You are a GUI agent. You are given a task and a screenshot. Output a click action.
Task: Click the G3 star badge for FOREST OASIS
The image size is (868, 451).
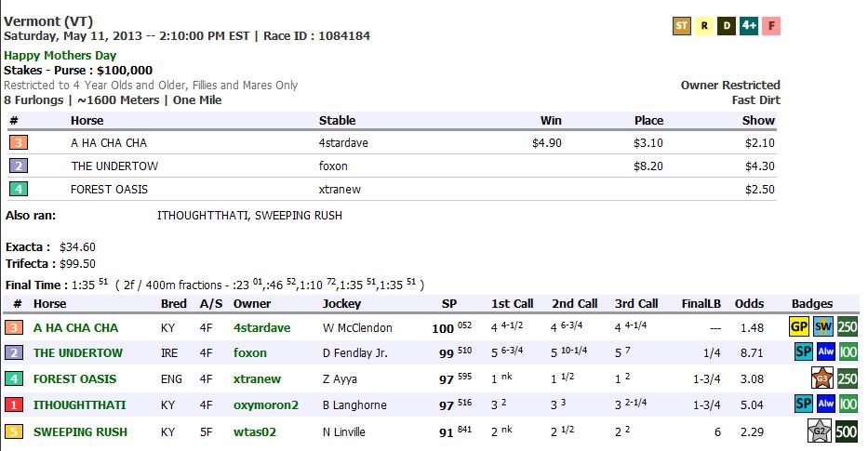[822, 378]
